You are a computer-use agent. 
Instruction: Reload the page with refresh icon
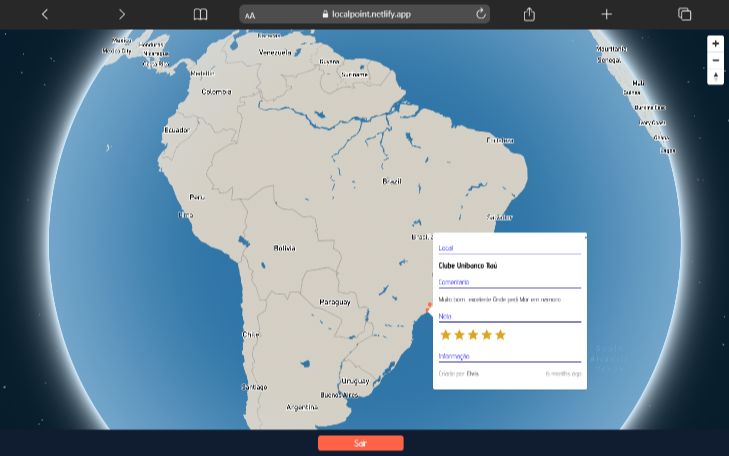480,14
